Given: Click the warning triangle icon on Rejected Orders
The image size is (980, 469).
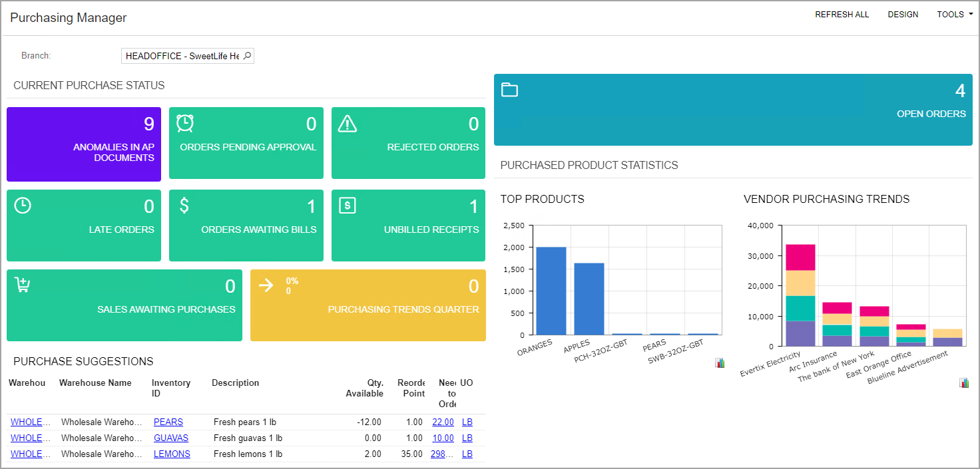Looking at the screenshot, I should coord(348,123).
